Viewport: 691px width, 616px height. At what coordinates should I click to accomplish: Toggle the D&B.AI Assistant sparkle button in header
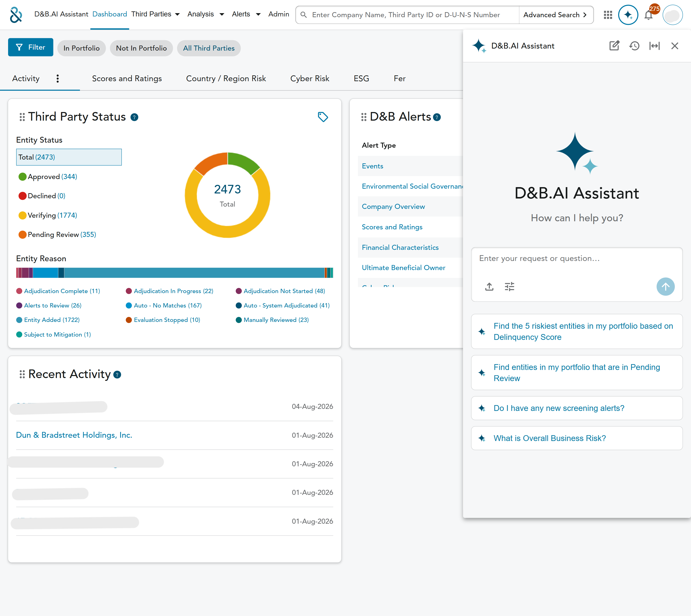point(628,15)
